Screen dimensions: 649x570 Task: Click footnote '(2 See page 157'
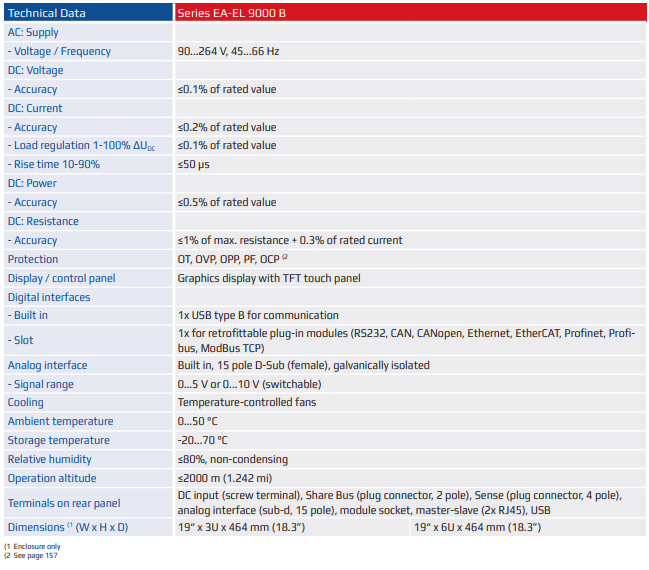31,556
